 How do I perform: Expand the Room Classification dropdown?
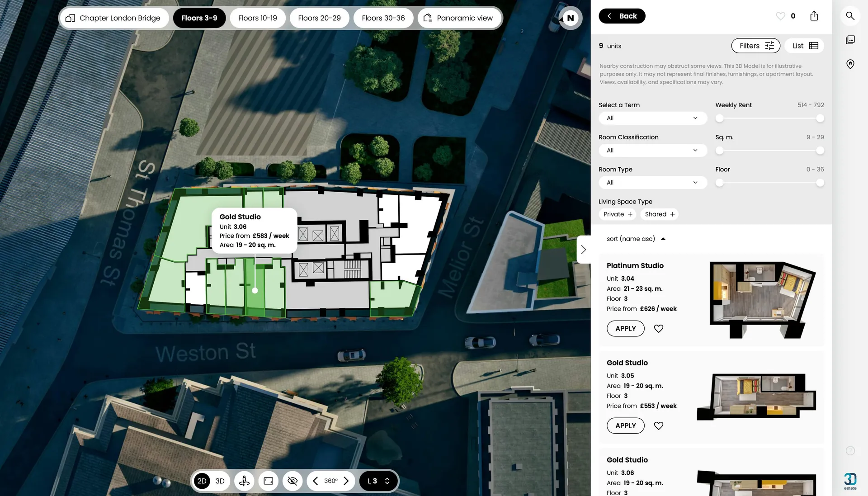click(x=652, y=150)
